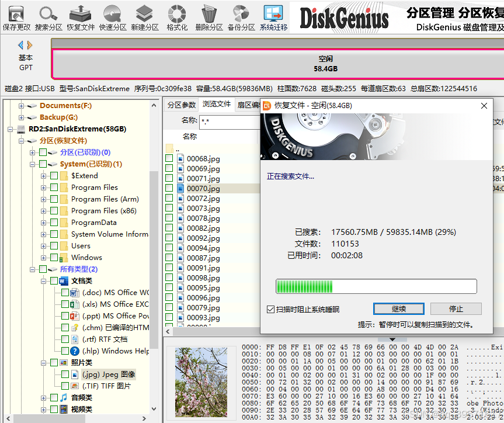
Task: Click the 继续 button
Action: click(398, 309)
